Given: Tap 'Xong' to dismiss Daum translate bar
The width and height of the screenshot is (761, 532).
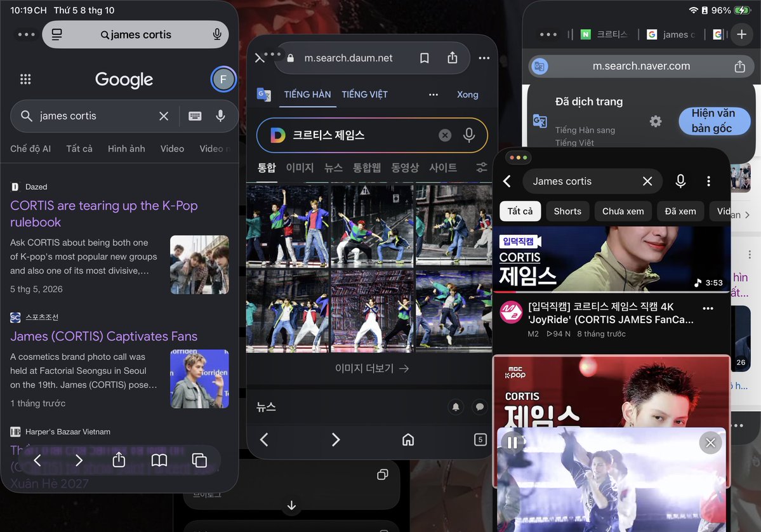Looking at the screenshot, I should tap(467, 95).
